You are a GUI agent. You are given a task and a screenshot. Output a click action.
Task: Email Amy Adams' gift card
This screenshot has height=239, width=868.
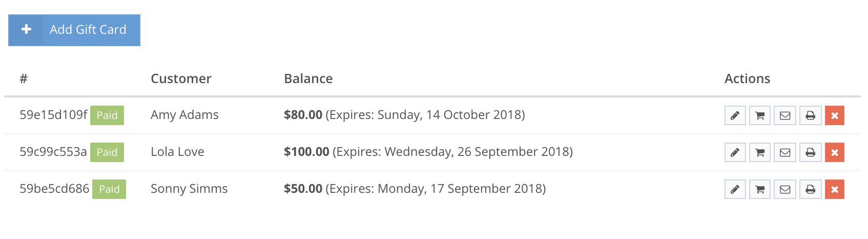point(785,115)
